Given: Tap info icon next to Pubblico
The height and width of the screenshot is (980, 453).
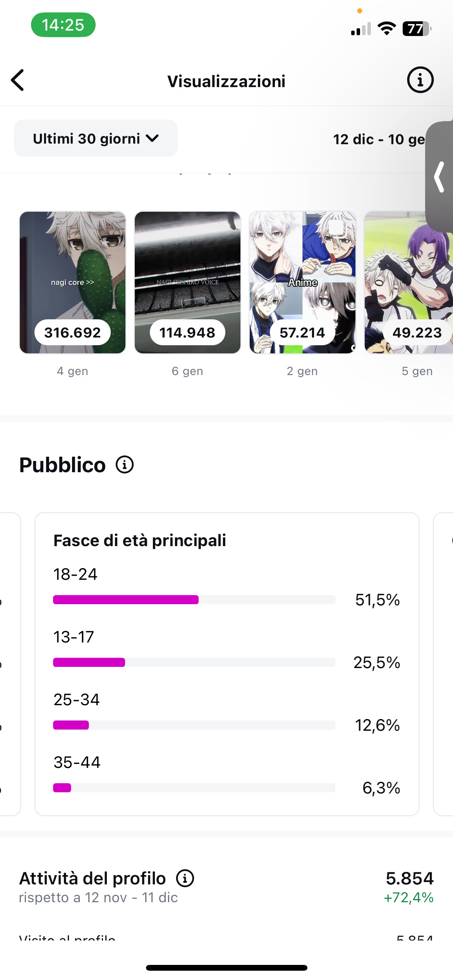Looking at the screenshot, I should point(125,464).
